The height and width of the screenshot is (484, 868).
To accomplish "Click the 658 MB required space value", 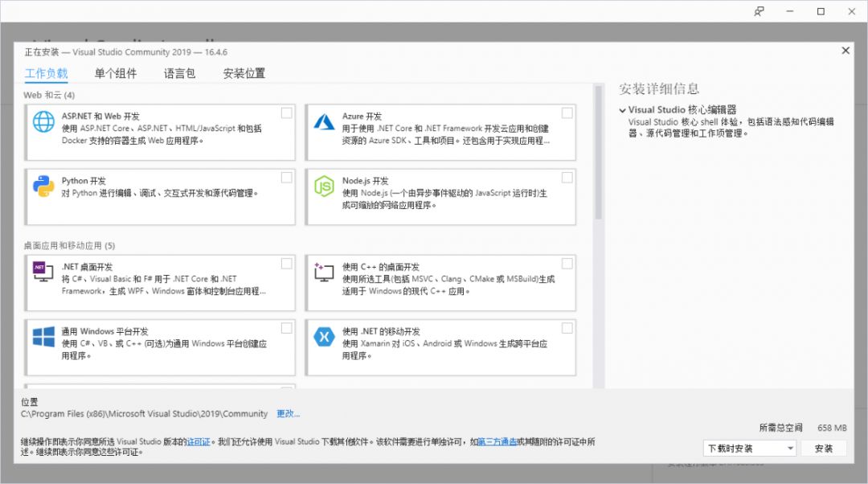I will tap(832, 428).
